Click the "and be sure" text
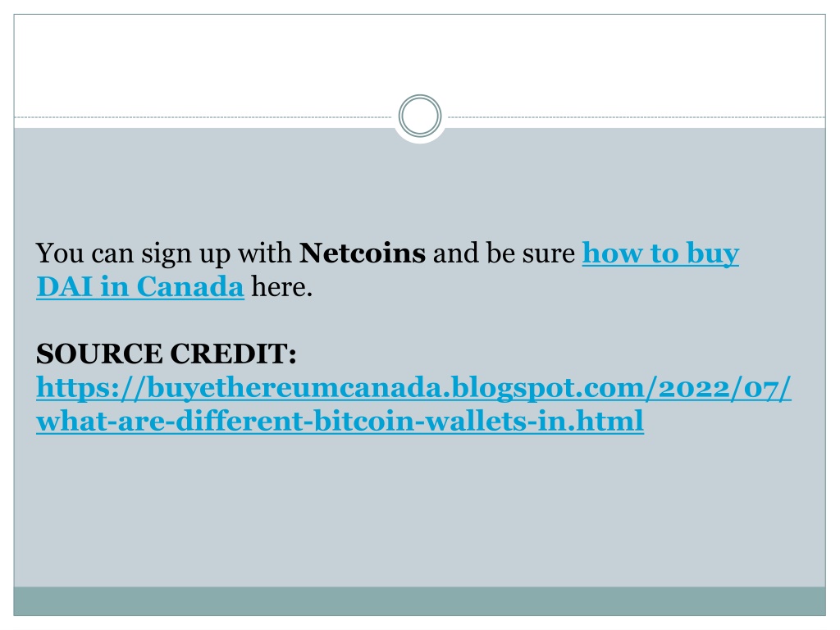 click(504, 253)
